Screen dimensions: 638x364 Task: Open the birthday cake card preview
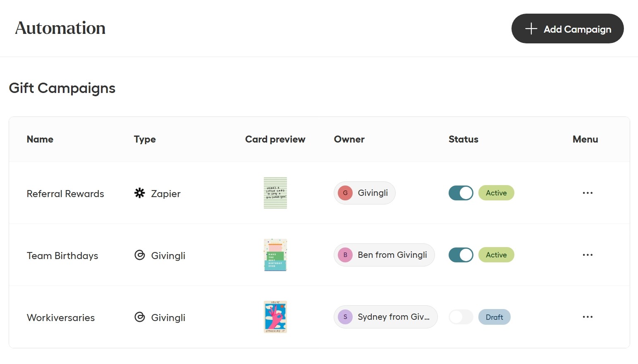point(275,255)
